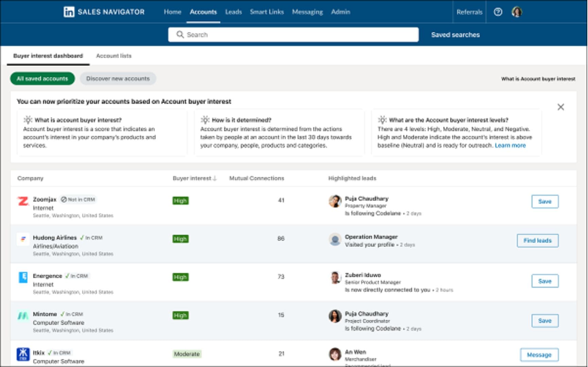
Task: Click the Hudong Airlines company logo
Action: click(x=23, y=239)
